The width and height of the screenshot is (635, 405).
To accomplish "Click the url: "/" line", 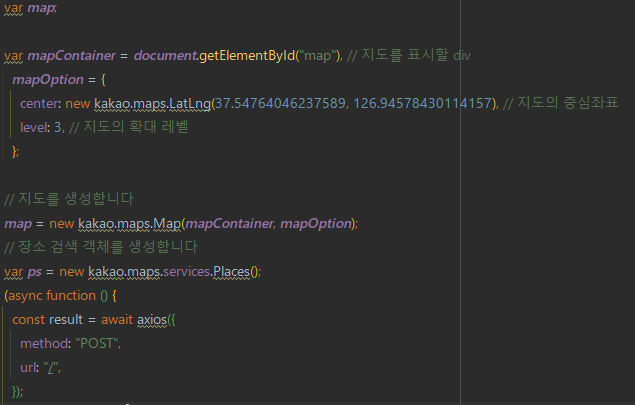I will [x=40, y=368].
